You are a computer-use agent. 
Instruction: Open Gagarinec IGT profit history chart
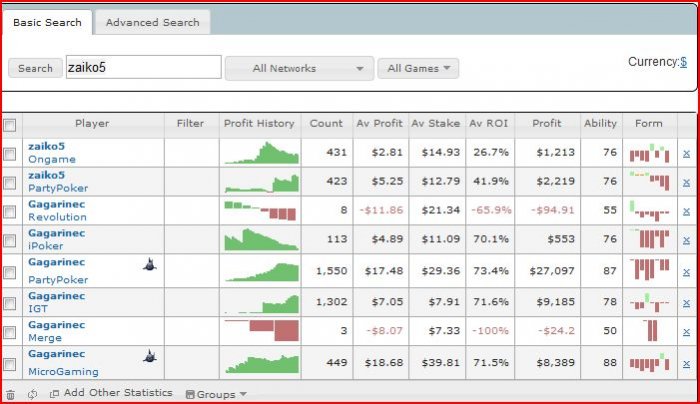coord(262,304)
